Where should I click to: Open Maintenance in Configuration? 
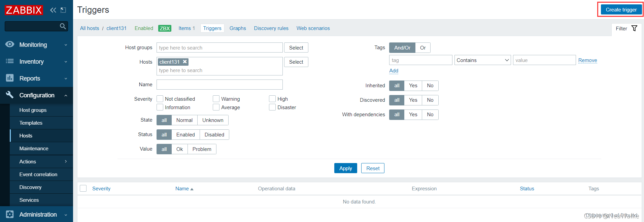34,149
